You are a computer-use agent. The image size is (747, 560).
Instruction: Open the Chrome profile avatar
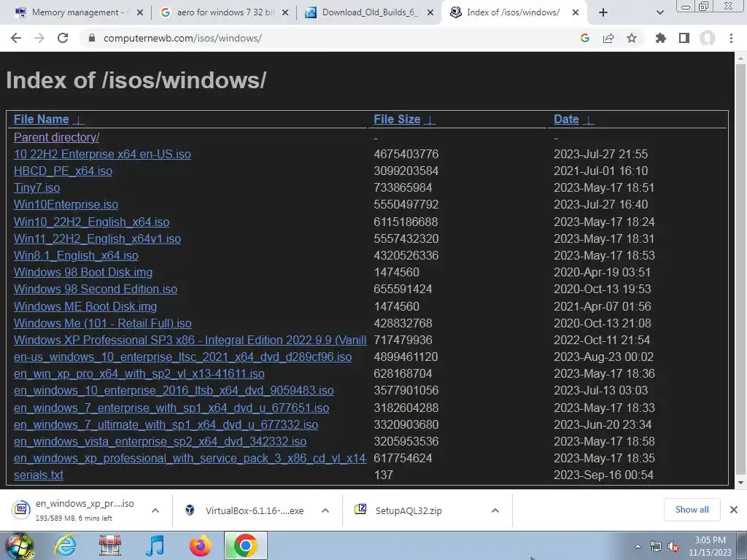[708, 38]
